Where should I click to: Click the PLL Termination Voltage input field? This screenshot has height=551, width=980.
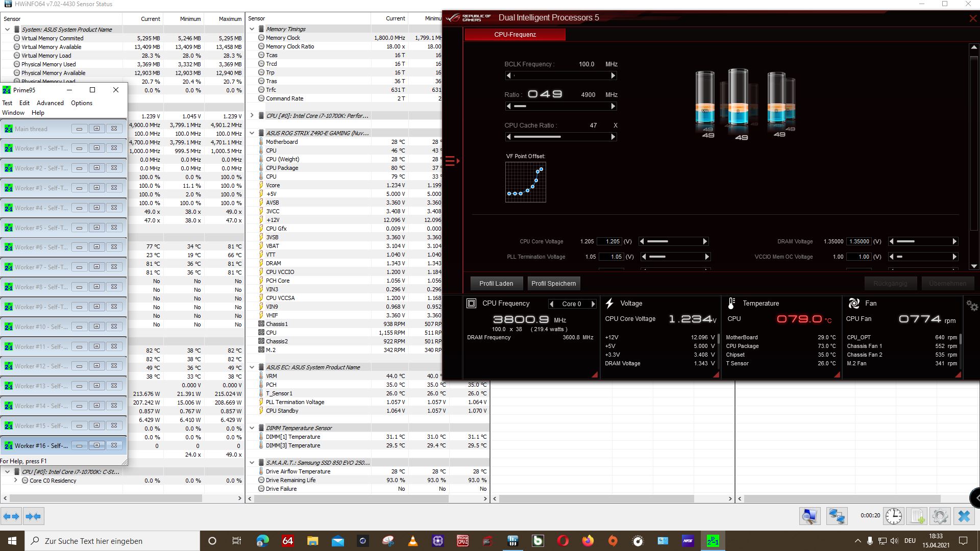pyautogui.click(x=611, y=257)
